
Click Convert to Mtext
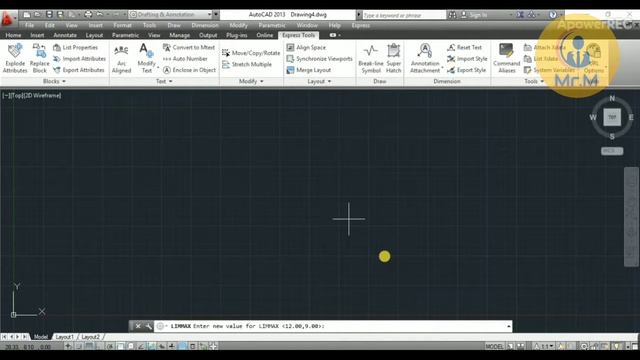[x=189, y=47]
